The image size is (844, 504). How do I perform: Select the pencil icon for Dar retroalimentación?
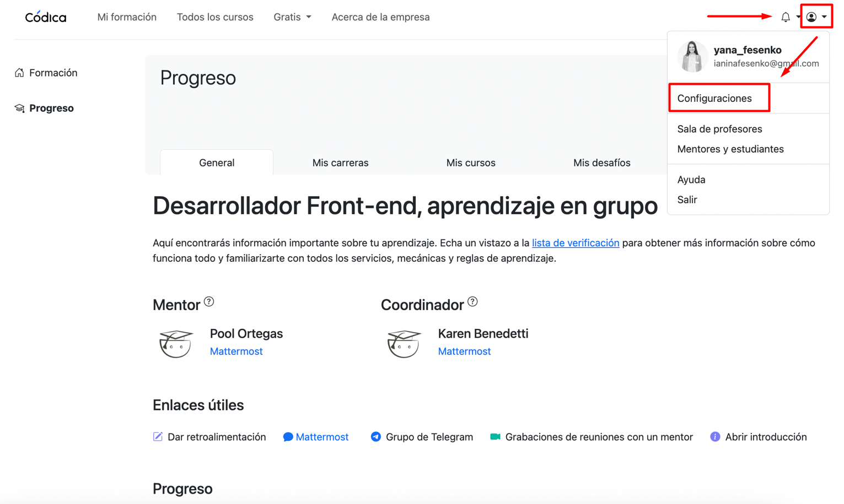[157, 437]
